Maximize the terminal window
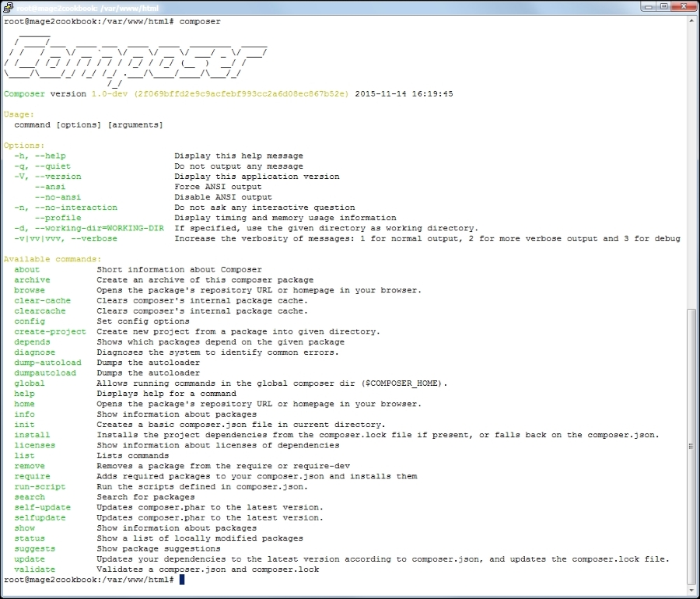This screenshot has height=599, width=700. coord(664,7)
